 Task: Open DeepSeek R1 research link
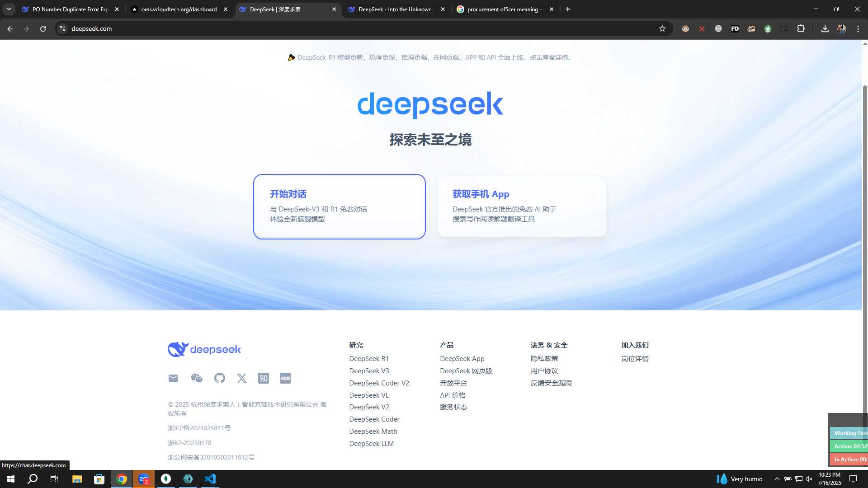(369, 359)
